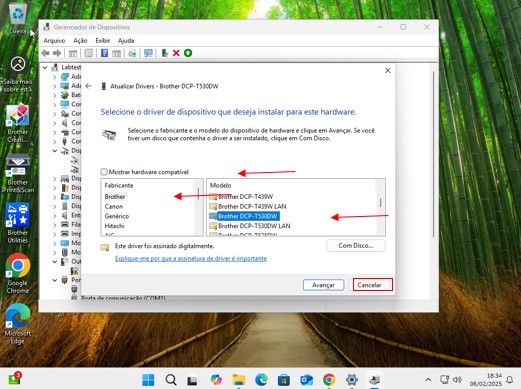The width and height of the screenshot is (521, 389).
Task: Expand the Imp tree node chevron
Action: [55, 234]
